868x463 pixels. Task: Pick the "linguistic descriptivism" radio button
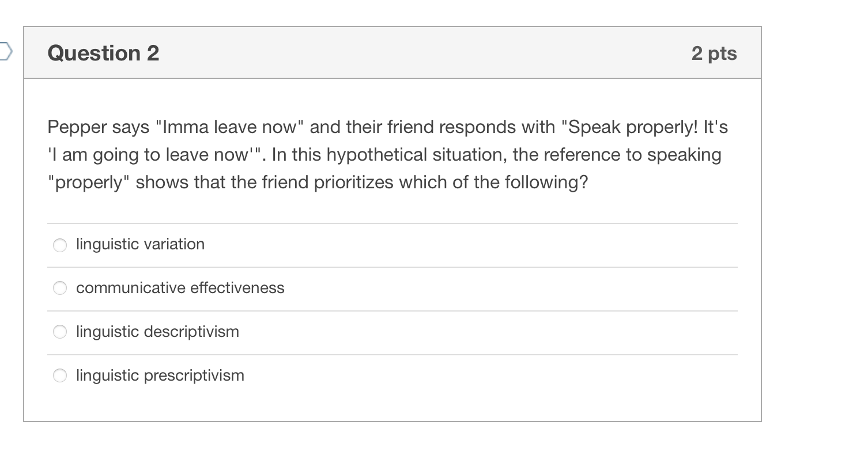[x=60, y=332]
